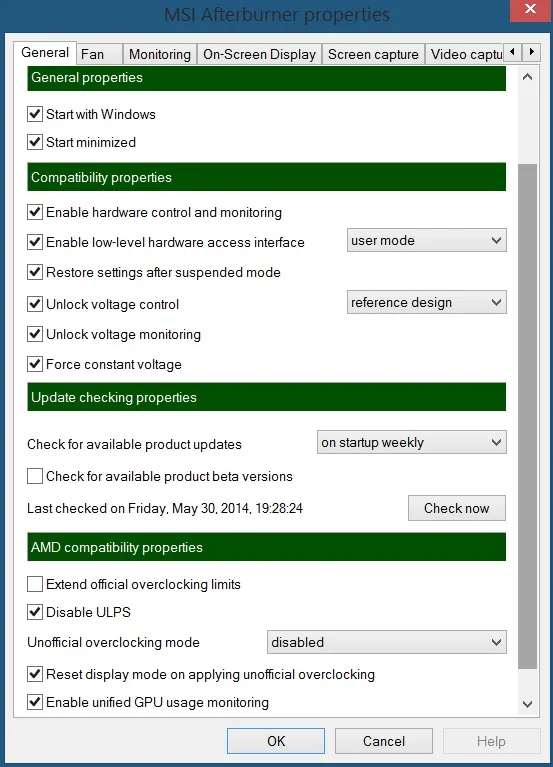Click the tab strip right scroll arrow
The height and width of the screenshot is (767, 553).
531,51
